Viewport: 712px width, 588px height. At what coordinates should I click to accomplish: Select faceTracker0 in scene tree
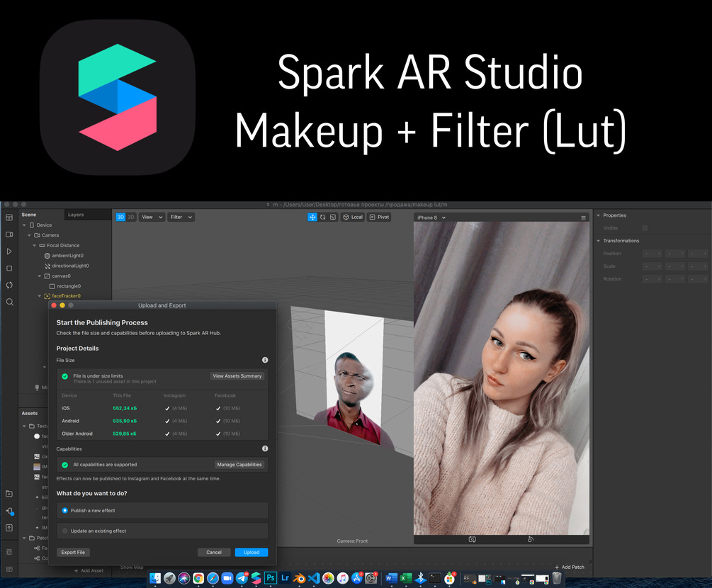pyautogui.click(x=66, y=296)
